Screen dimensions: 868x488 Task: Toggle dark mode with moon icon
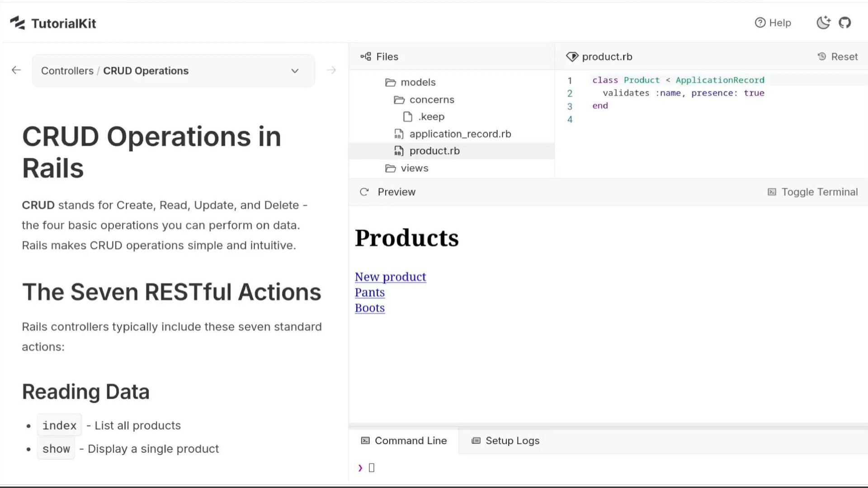point(823,23)
